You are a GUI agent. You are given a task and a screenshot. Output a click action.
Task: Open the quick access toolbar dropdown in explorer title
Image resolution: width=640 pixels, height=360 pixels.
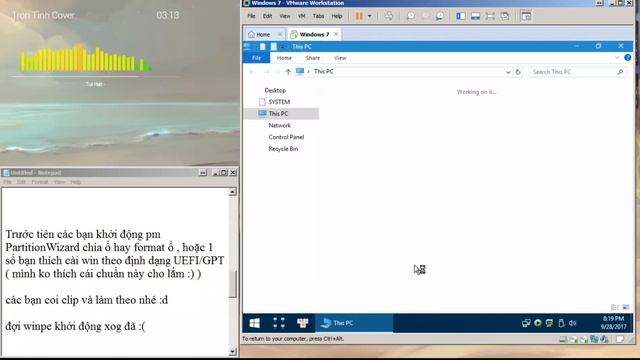(x=282, y=47)
